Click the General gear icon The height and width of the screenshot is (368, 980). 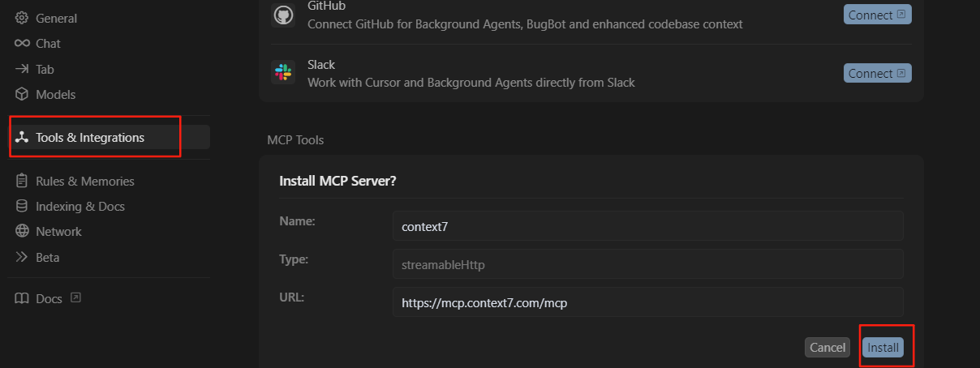point(22,18)
